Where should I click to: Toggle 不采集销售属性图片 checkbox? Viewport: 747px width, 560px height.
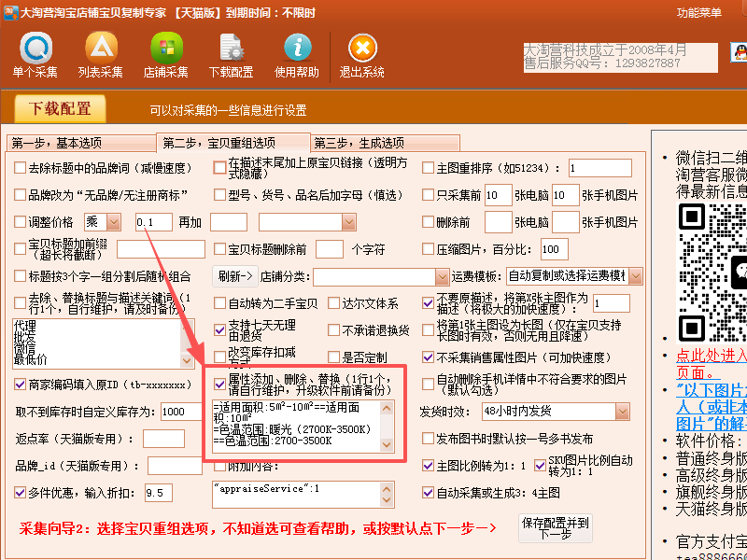pyautogui.click(x=429, y=357)
